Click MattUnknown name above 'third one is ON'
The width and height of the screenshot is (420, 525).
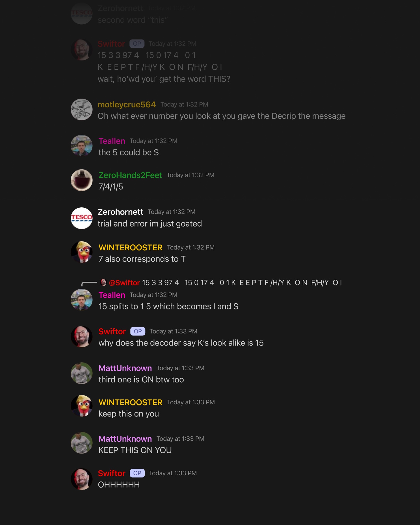[x=125, y=368]
